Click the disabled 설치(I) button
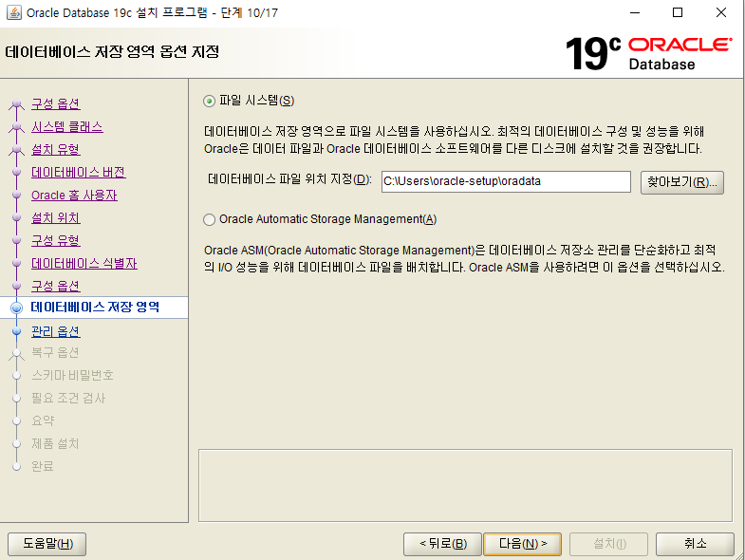This screenshot has height=560, width=745. click(608, 544)
